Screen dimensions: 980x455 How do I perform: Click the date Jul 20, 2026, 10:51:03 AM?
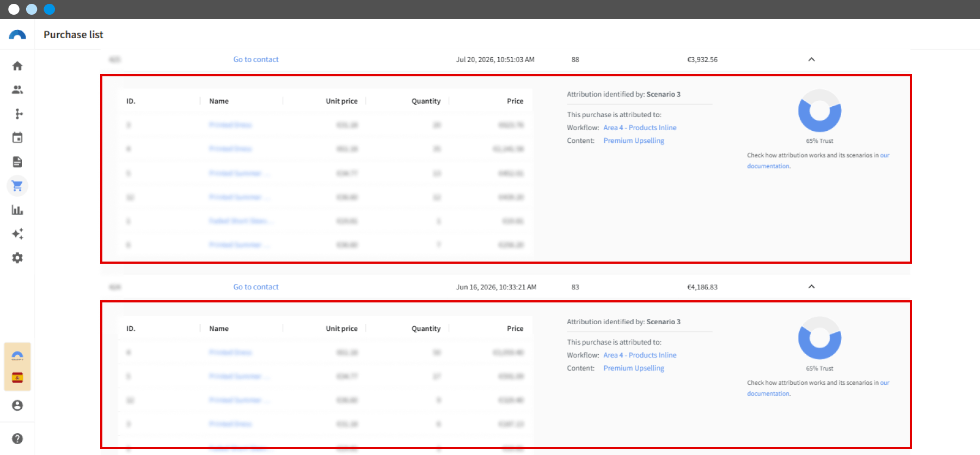[495, 59]
